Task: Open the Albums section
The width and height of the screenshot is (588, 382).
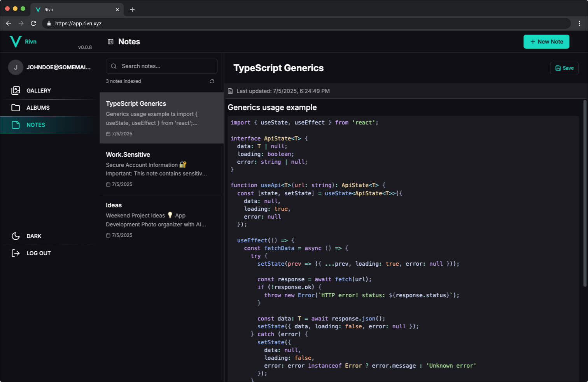Action: [49, 108]
